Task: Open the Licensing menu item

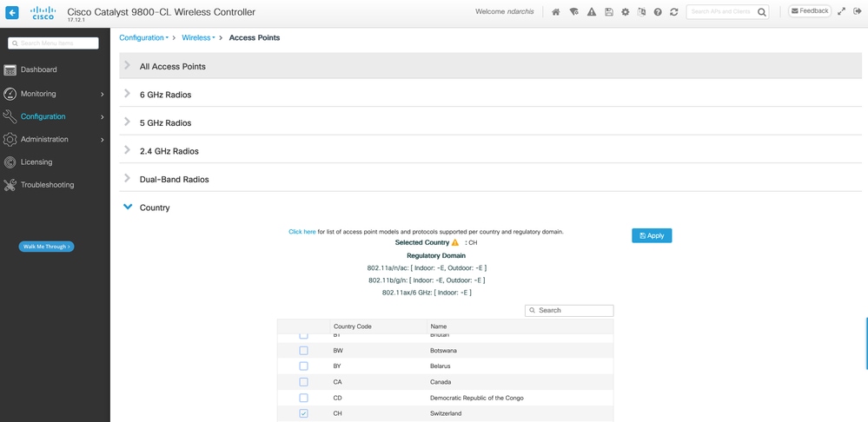Action: click(x=36, y=162)
